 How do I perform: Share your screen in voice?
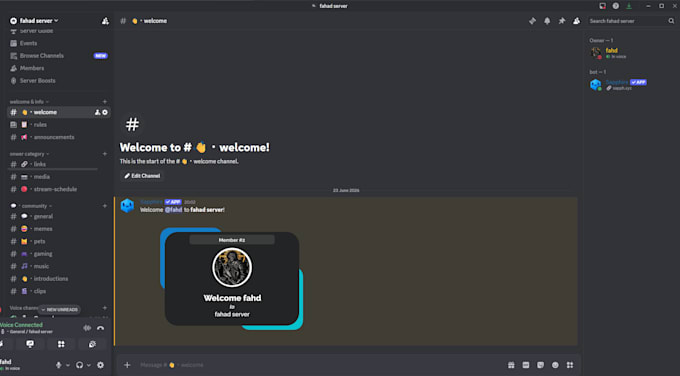pyautogui.click(x=30, y=344)
